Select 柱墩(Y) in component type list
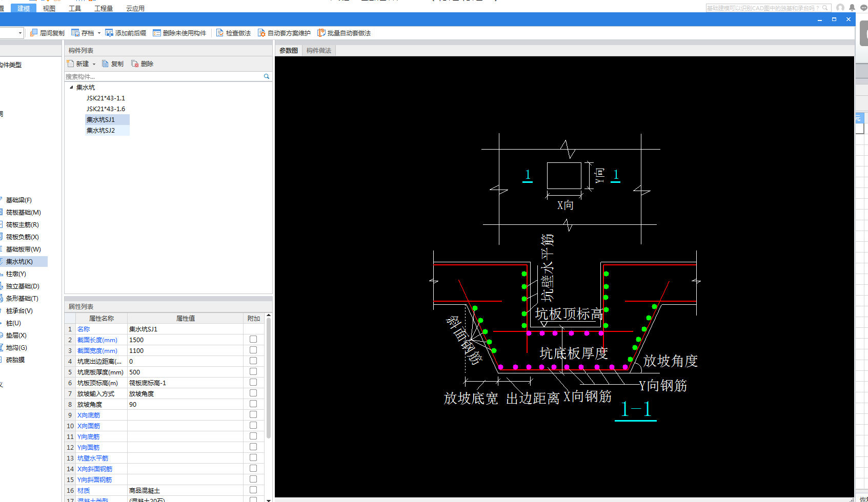The image size is (868, 502). click(x=16, y=274)
